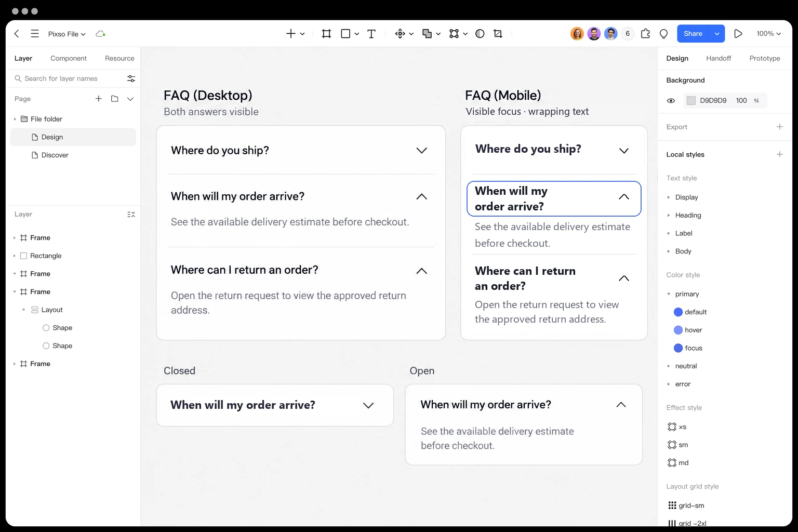Click the boolean operations icon
The height and width of the screenshot is (532, 798).
(427, 34)
